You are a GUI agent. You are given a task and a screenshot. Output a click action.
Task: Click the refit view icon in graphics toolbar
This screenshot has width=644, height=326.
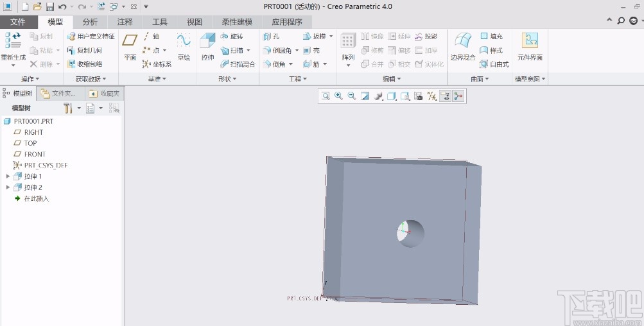tap(326, 96)
